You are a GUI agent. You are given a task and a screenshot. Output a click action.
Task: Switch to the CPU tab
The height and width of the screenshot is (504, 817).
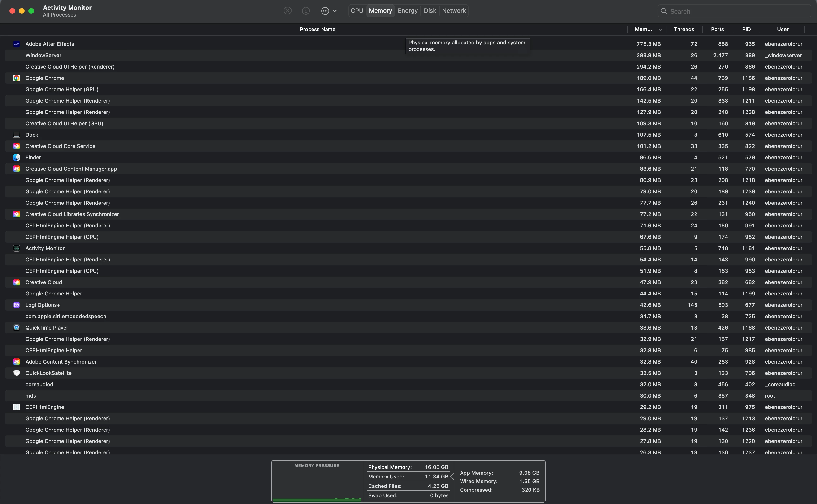tap(357, 11)
